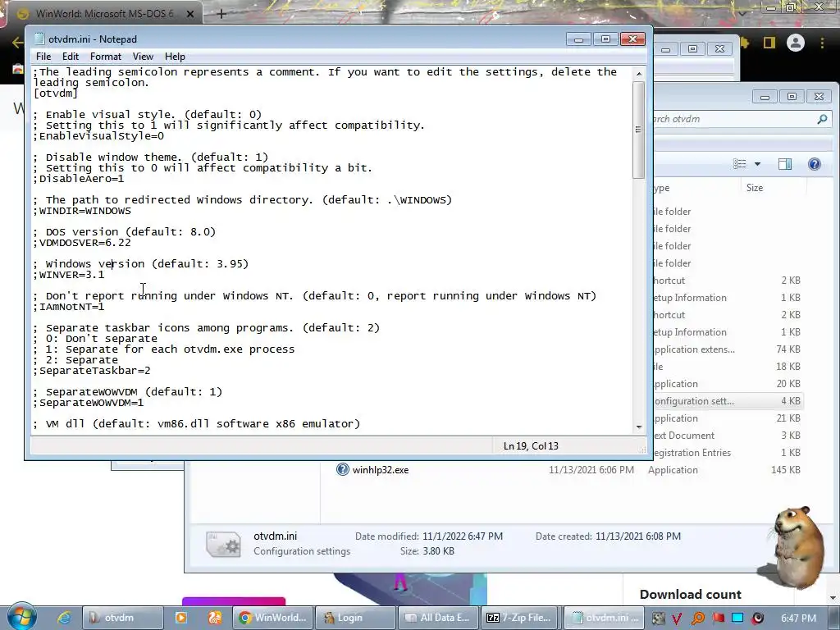Viewport: 840px width, 630px height.
Task: Minimize the otvdm.ini Notepad window
Action: coord(579,39)
